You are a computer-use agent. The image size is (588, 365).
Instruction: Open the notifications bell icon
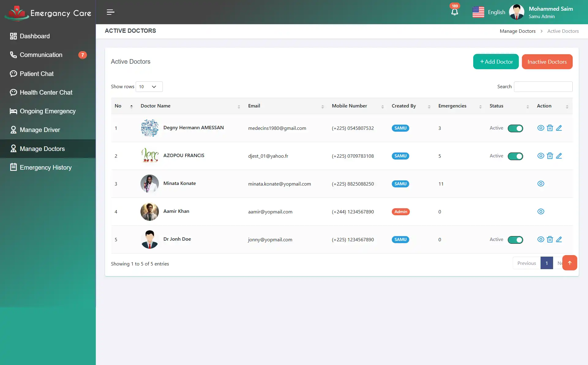[455, 12]
